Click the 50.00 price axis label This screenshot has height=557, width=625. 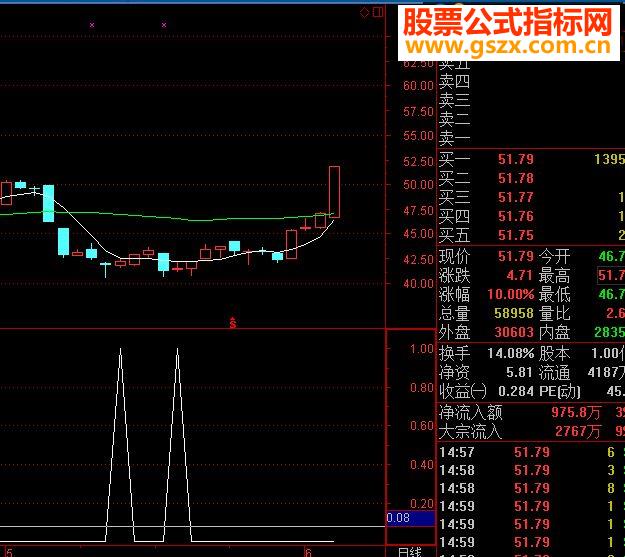(x=418, y=185)
